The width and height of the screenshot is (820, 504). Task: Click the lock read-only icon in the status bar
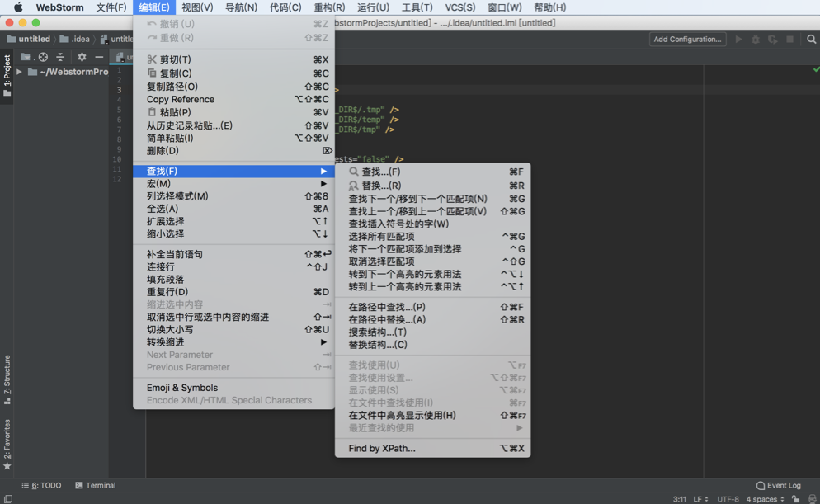795,499
